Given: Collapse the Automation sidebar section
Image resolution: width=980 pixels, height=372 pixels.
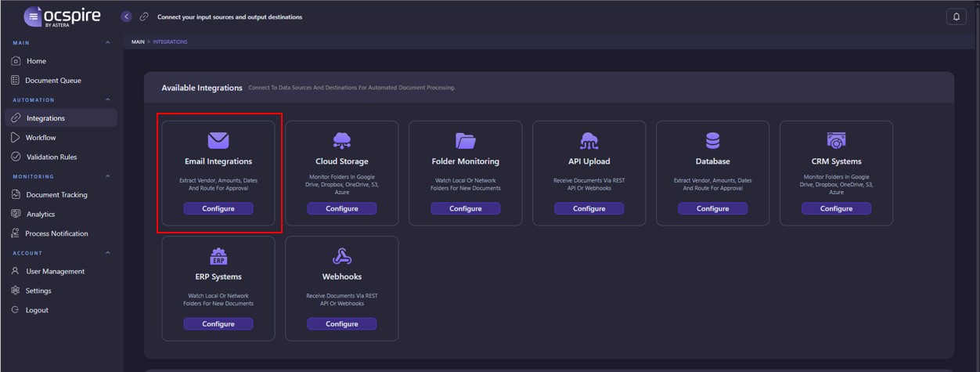Looking at the screenshot, I should (x=108, y=100).
